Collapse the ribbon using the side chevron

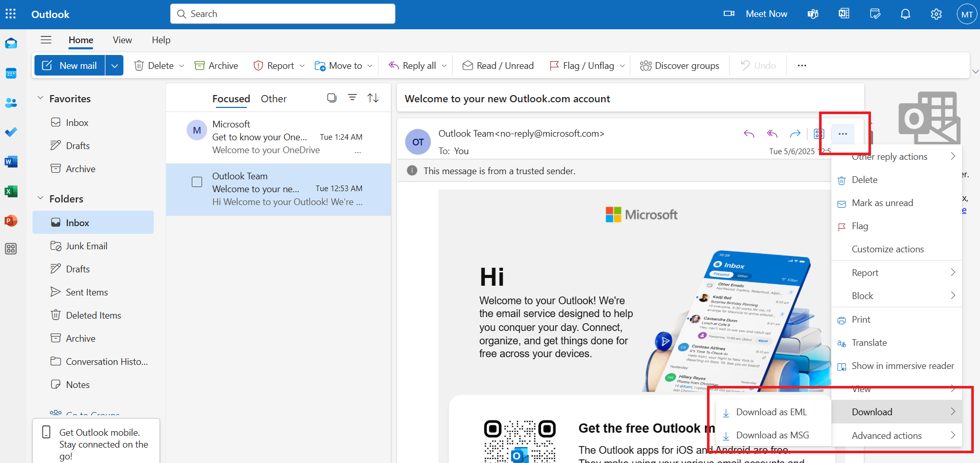pos(975,71)
